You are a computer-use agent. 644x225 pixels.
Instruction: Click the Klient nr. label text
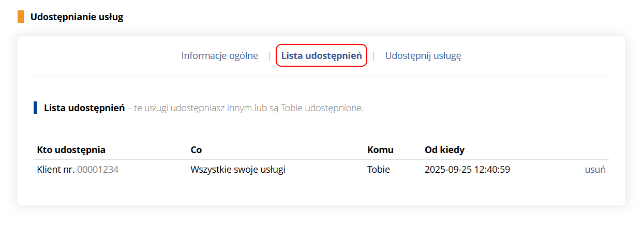pyautogui.click(x=56, y=170)
